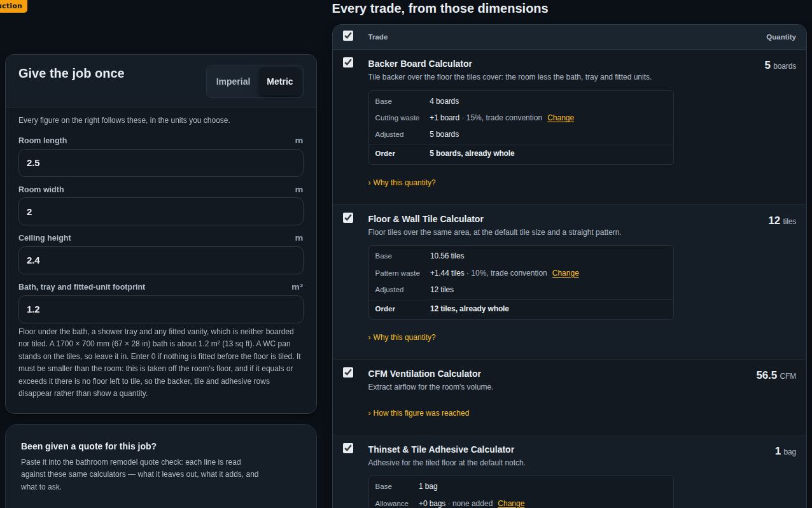Switch units to Imperial
The image size is (812, 508).
point(233,81)
